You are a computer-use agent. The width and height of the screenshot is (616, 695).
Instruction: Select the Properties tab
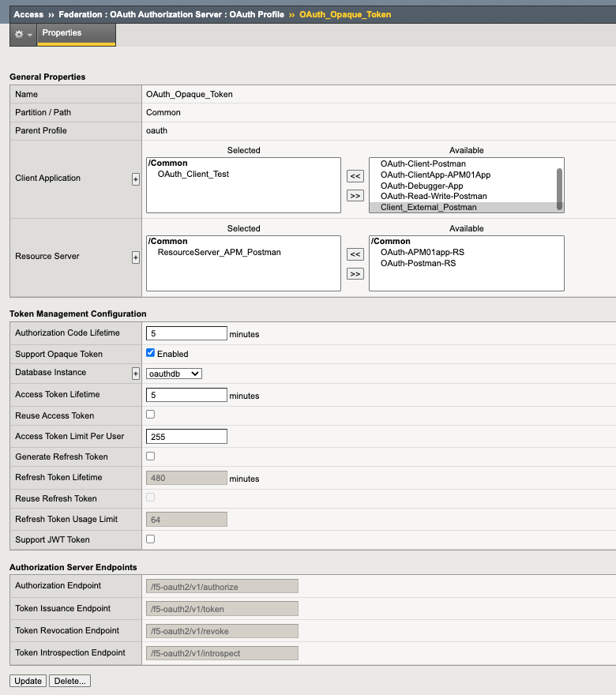tap(62, 33)
